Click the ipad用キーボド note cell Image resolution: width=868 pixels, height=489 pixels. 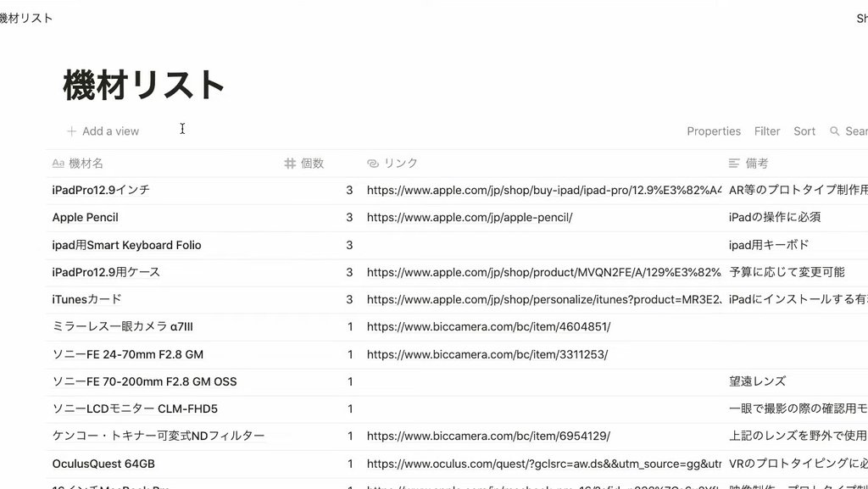coord(796,245)
